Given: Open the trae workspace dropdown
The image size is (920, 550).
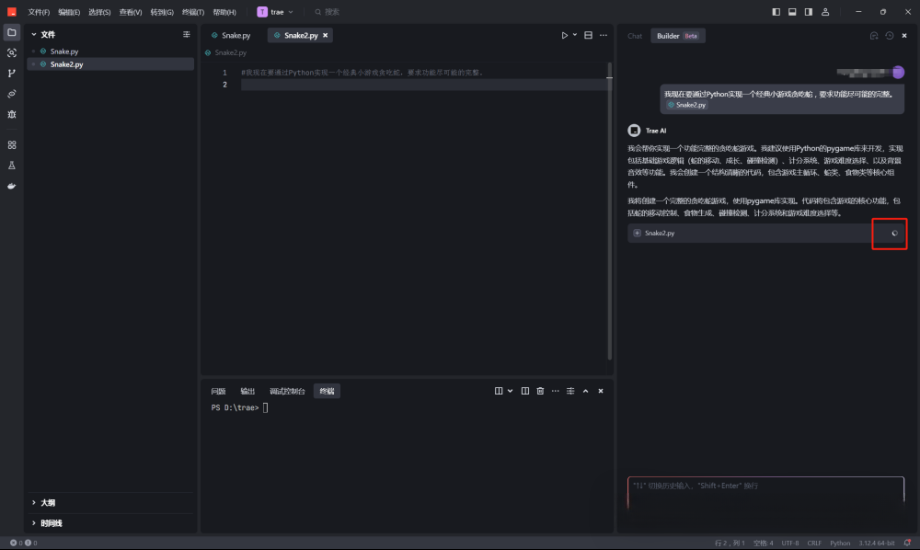Looking at the screenshot, I should coord(276,12).
